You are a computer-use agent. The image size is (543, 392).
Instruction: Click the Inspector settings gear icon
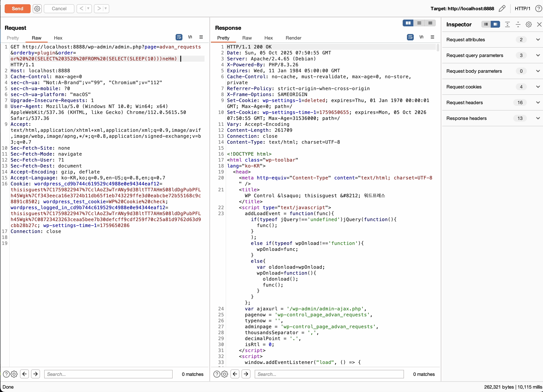click(528, 24)
